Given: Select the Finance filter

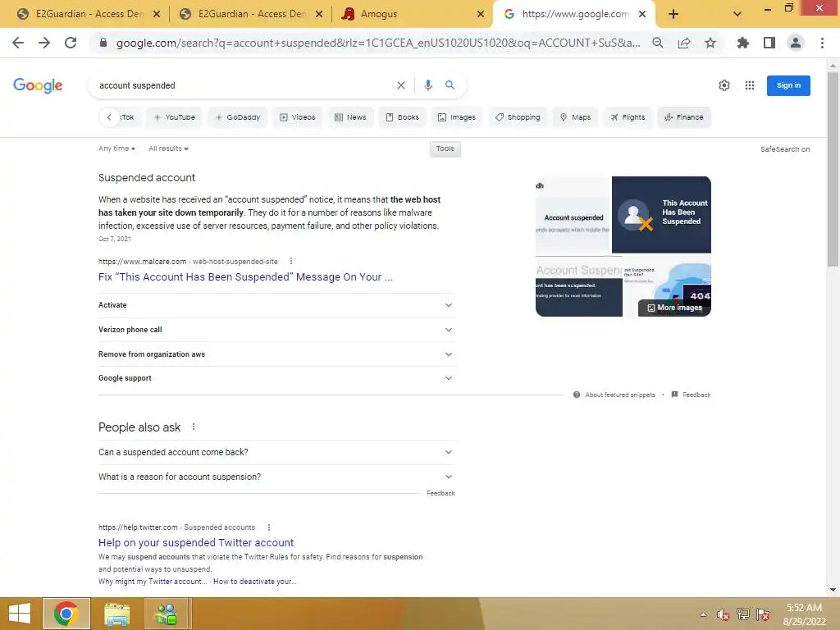Looking at the screenshot, I should pos(684,117).
